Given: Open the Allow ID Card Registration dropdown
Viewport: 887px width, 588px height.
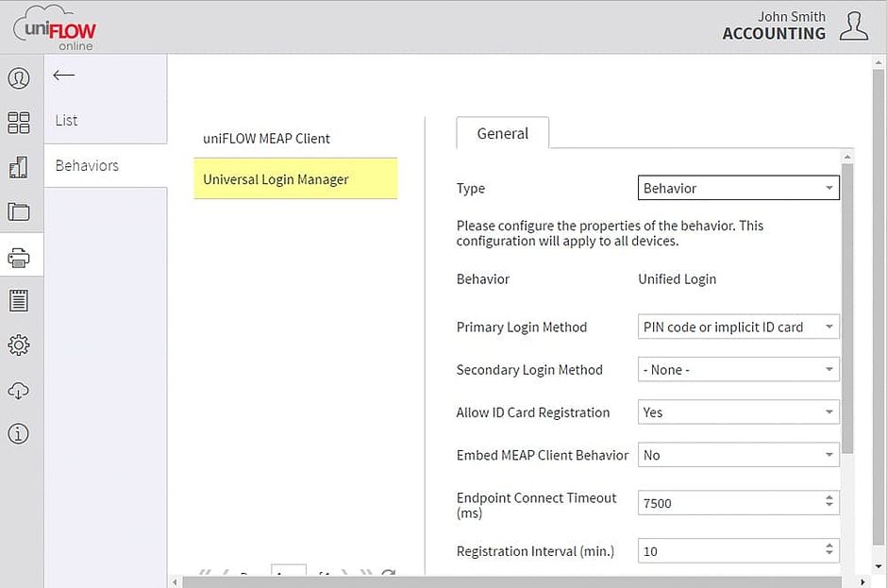Looking at the screenshot, I should click(738, 412).
